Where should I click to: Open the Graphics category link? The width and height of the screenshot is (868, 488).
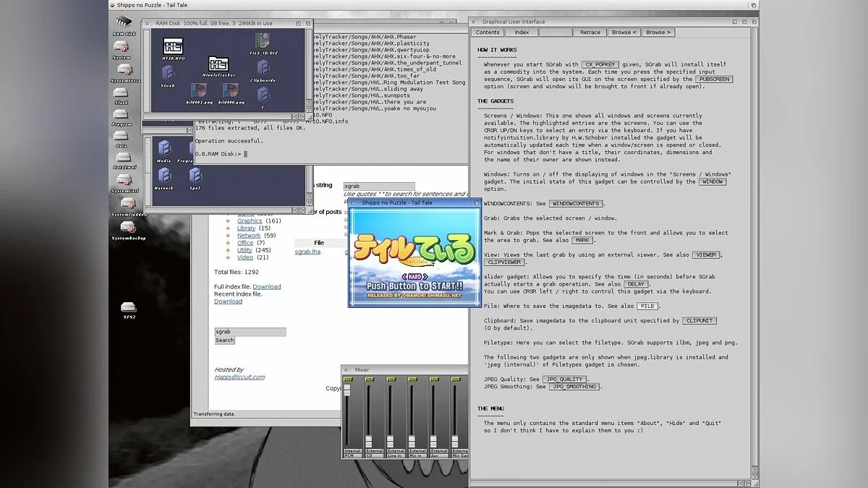click(250, 221)
